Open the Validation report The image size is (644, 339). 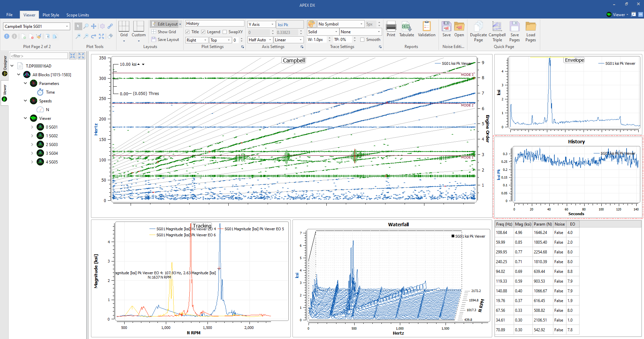coord(426,29)
